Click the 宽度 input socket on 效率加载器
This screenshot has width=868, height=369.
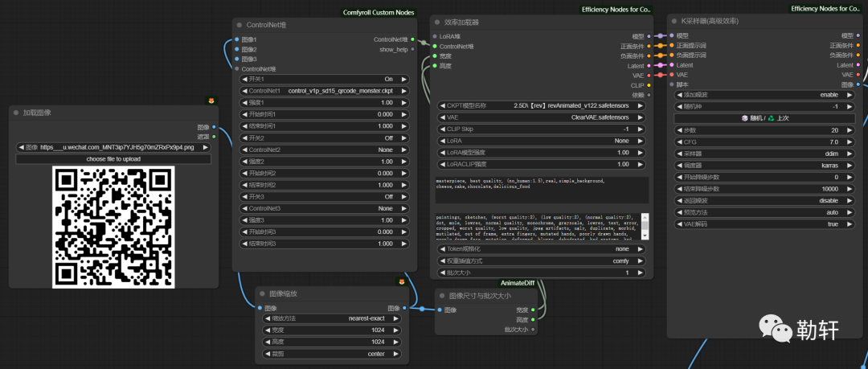coord(435,56)
